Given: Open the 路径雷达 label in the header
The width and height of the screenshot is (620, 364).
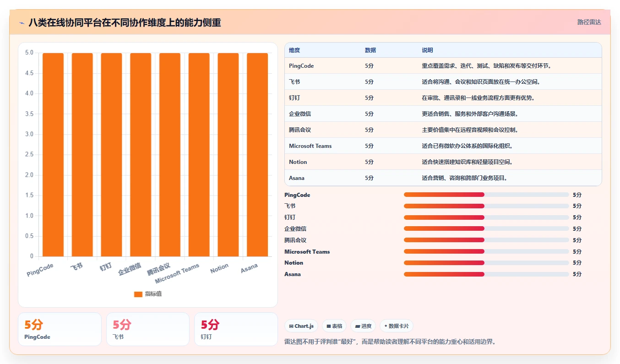Looking at the screenshot, I should click(589, 22).
